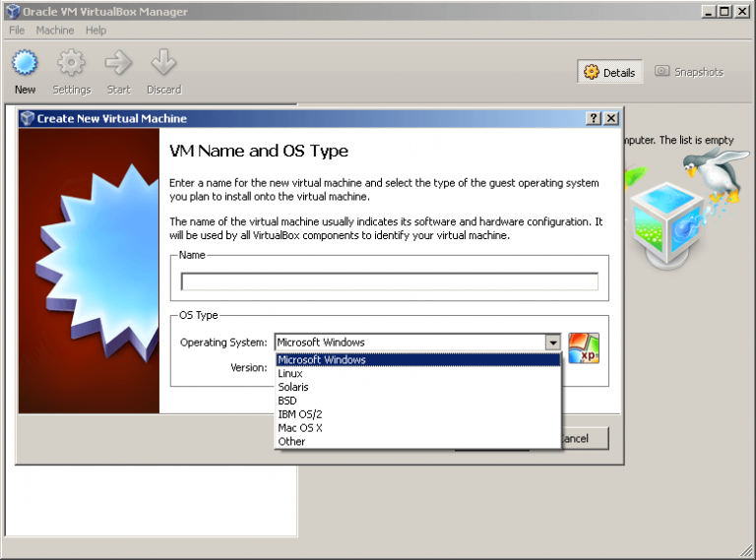Viewport: 756px width, 560px height.
Task: Click the New virtual machine icon
Action: [x=25, y=65]
